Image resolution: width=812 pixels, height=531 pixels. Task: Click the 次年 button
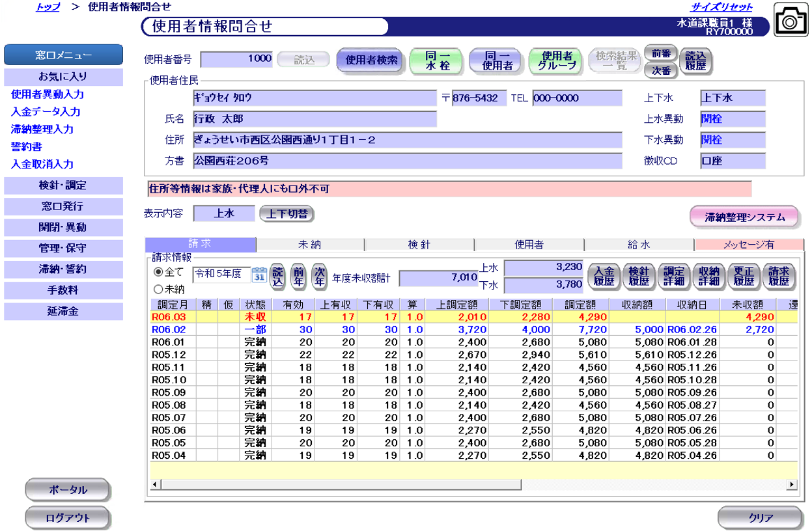coord(319,276)
